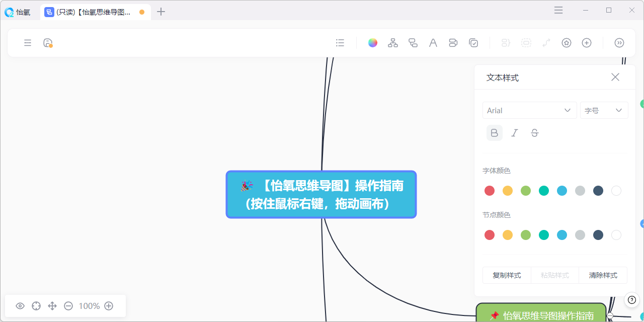Viewport: 644px width, 322px height.
Task: Open the hamburger menu in toolbar
Action: pos(28,43)
